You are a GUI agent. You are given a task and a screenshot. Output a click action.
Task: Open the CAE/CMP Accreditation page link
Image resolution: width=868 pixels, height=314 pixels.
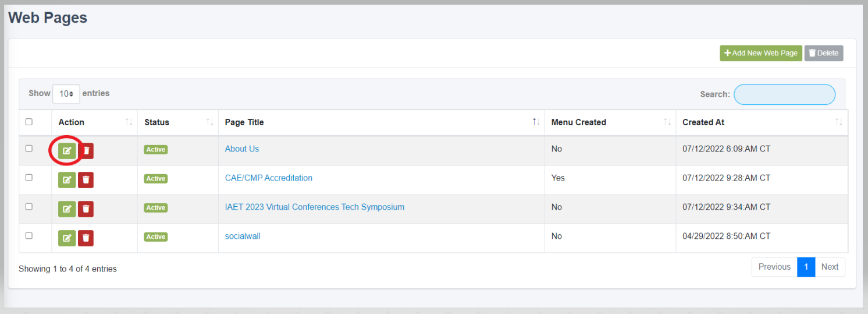(x=269, y=178)
